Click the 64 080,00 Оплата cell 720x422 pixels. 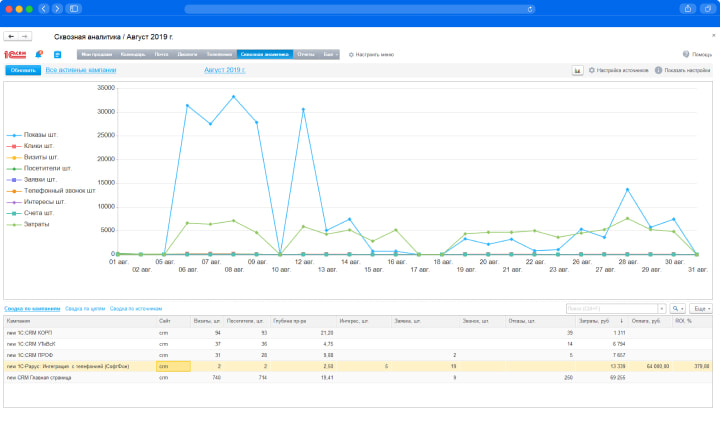[x=650, y=366]
